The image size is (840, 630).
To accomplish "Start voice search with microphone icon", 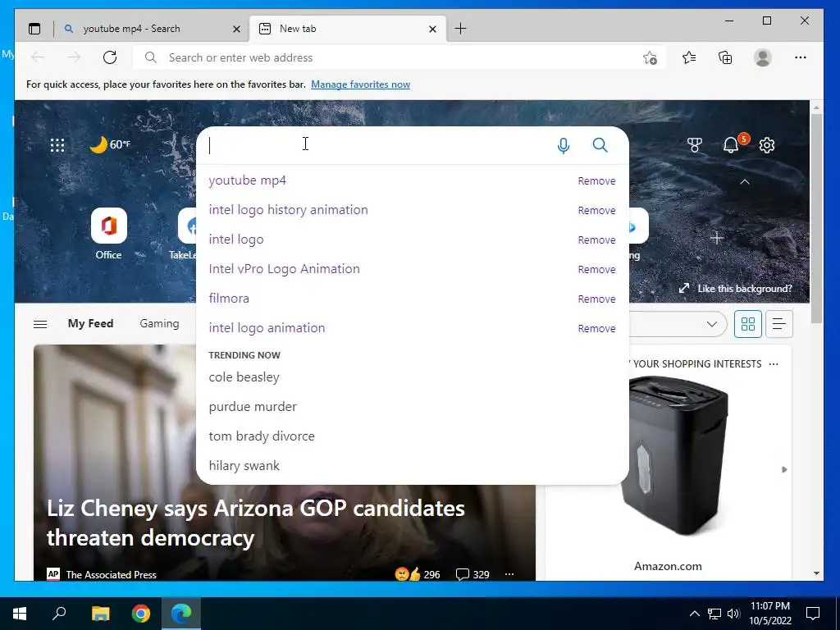I will pos(563,145).
